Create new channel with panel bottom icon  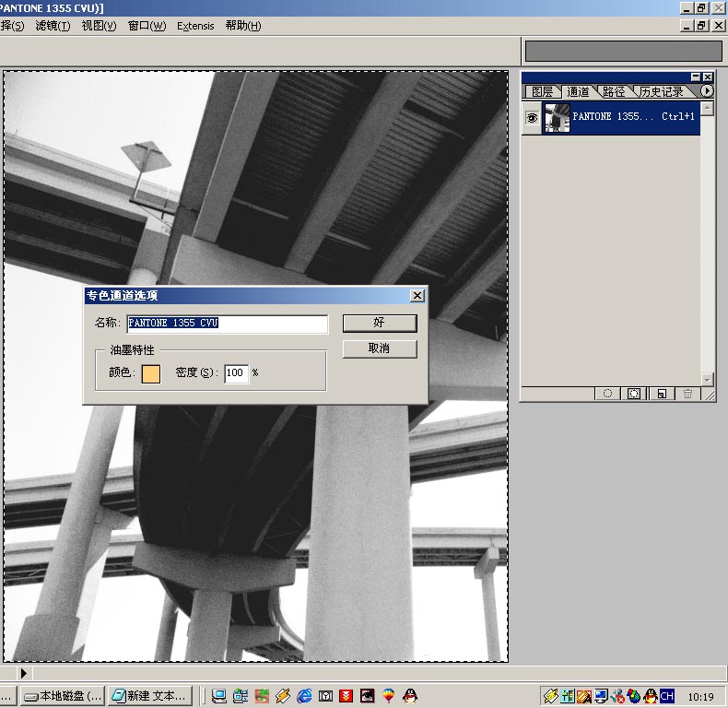(662, 394)
